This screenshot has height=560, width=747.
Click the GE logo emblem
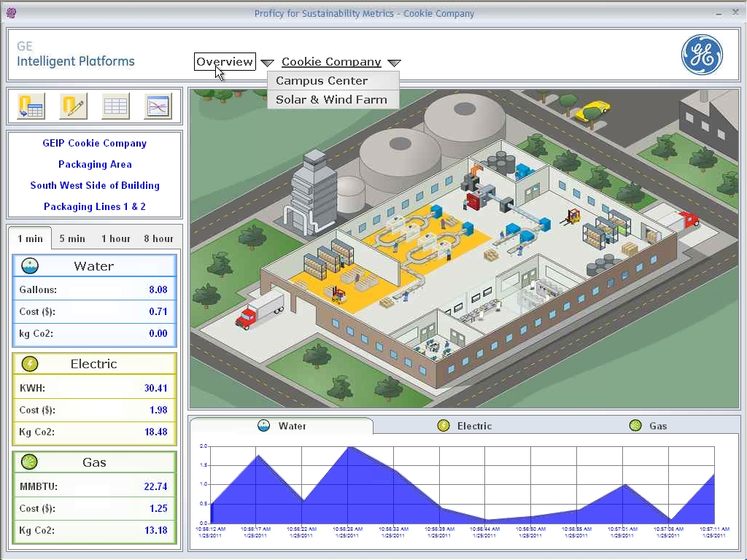click(x=702, y=55)
